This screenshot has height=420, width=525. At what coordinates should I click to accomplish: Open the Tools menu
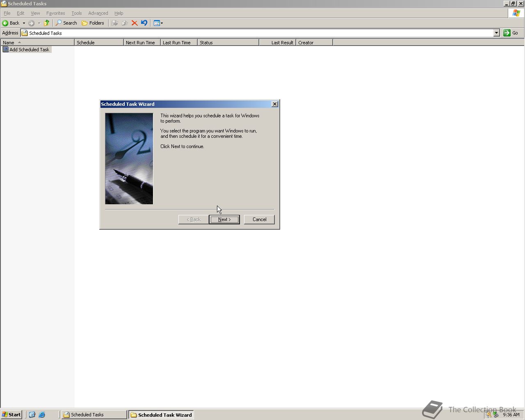(77, 13)
